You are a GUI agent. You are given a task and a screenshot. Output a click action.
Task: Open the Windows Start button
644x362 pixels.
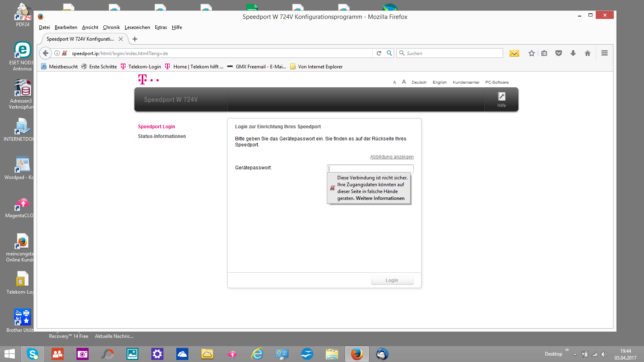click(x=10, y=354)
